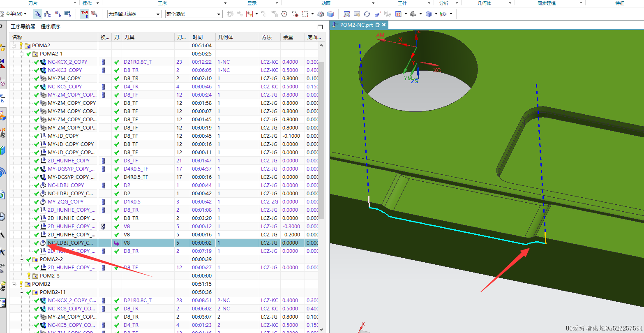
Task: Click the dotted circle with crosshair icon
Action: click(295, 14)
